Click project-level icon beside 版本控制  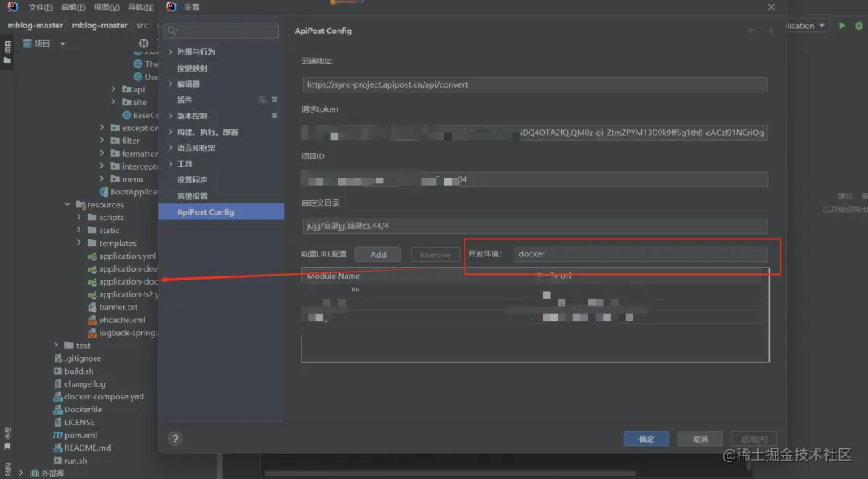[274, 116]
